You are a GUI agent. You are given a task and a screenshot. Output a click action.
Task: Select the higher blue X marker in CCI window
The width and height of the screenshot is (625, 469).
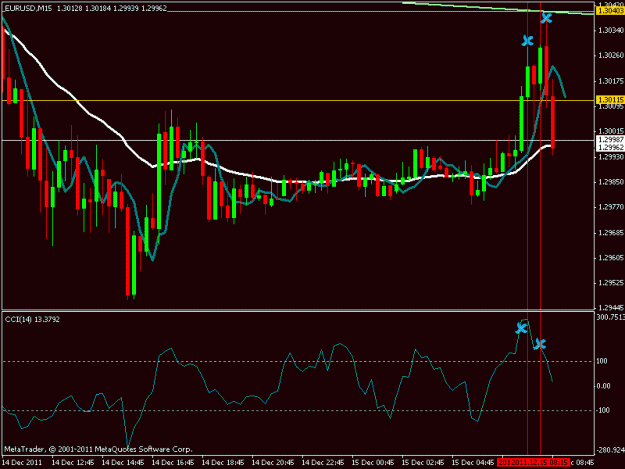pos(521,328)
